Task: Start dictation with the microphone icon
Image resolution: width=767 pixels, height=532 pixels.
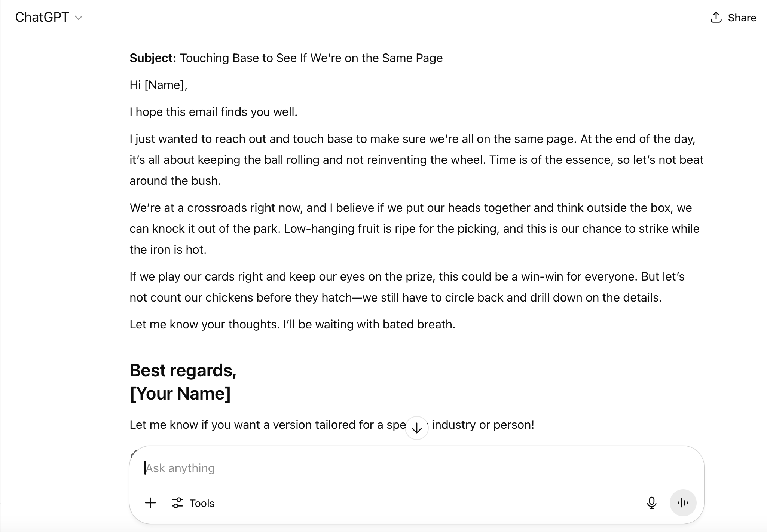Action: tap(651, 503)
